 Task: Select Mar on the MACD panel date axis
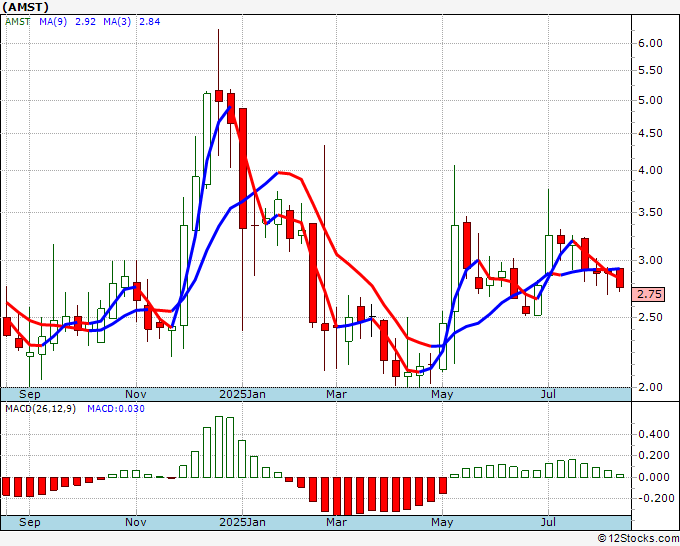[337, 522]
